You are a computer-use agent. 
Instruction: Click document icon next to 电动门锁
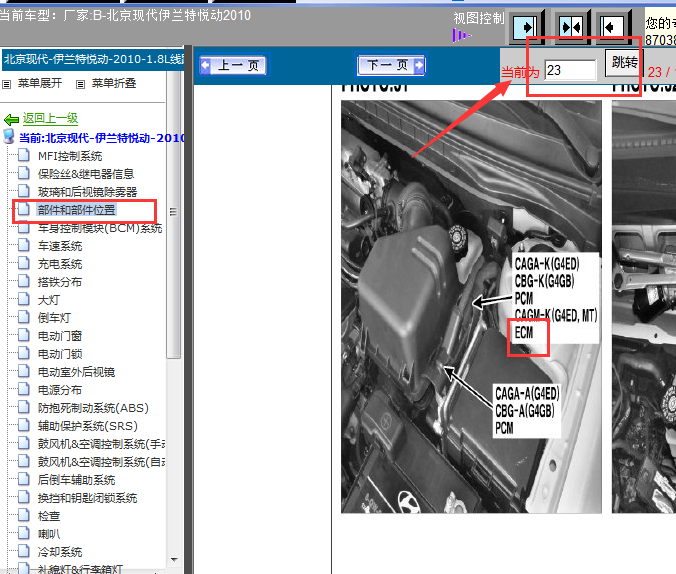coord(24,353)
